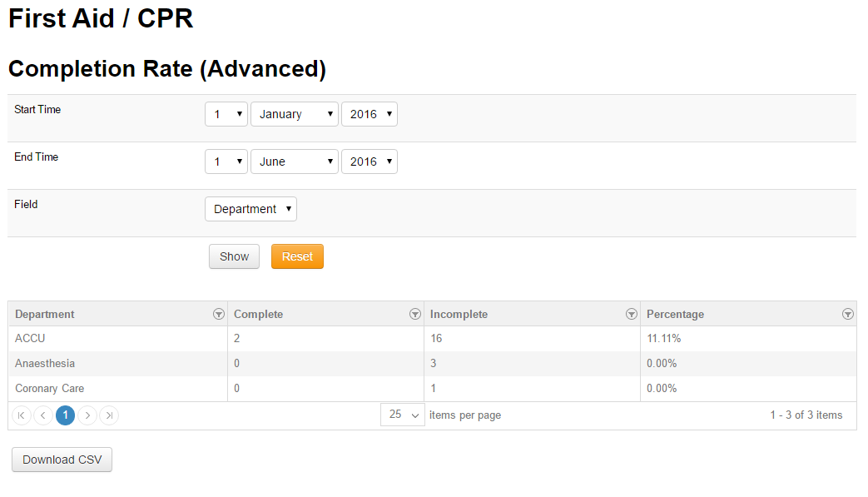The height and width of the screenshot is (497, 868).
Task: Go to next page arrow
Action: 87,415
